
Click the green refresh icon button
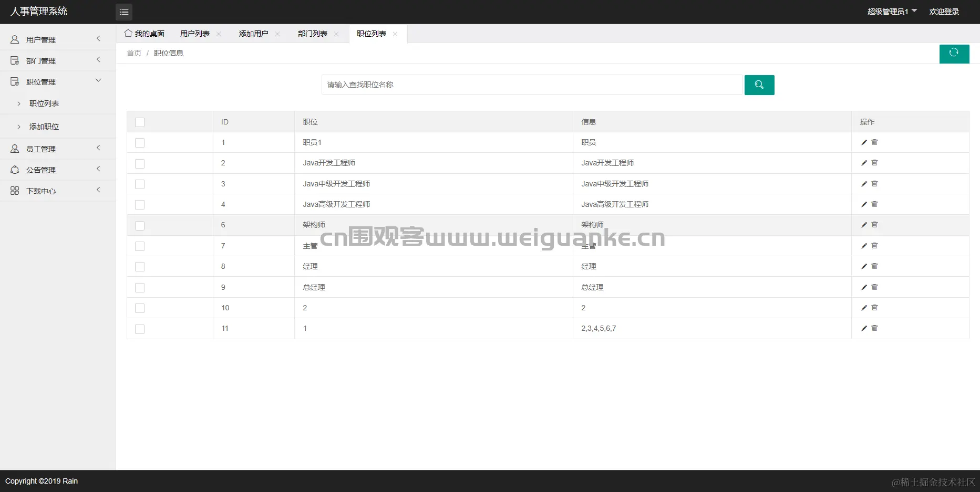click(954, 54)
